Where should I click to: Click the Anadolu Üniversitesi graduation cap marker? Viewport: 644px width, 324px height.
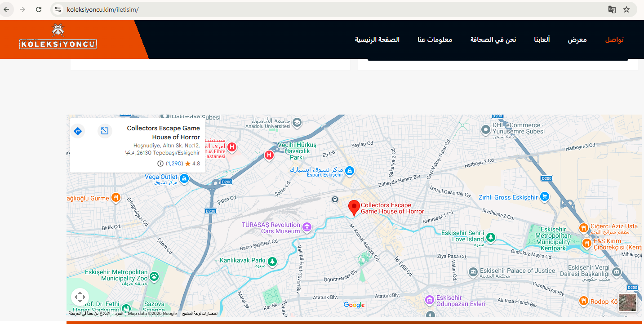[x=297, y=122]
